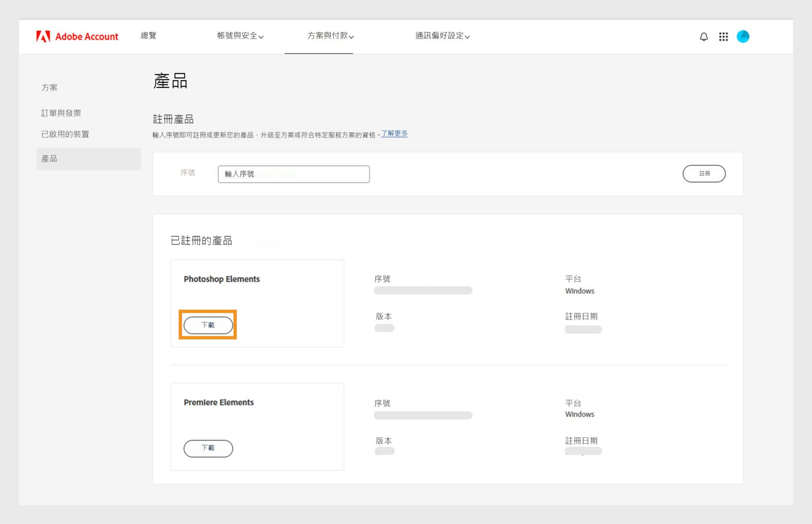Image resolution: width=812 pixels, height=524 pixels.
Task: Click the Adobe Account title text
Action: (x=87, y=37)
